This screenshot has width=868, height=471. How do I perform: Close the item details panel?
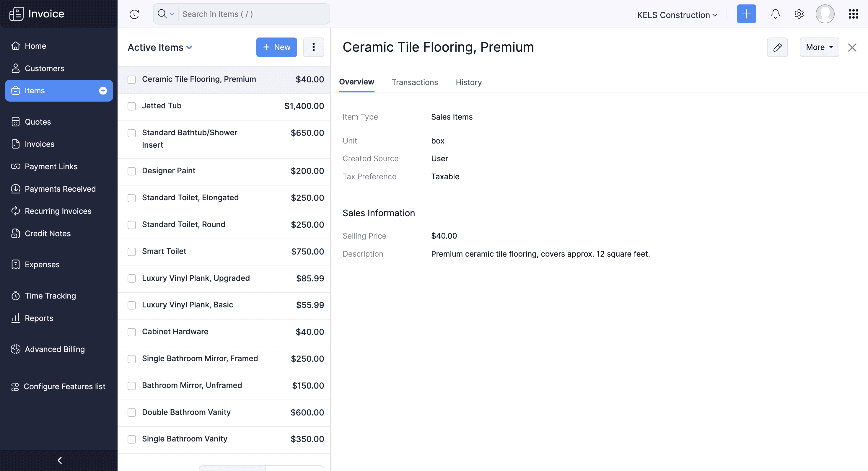(852, 48)
